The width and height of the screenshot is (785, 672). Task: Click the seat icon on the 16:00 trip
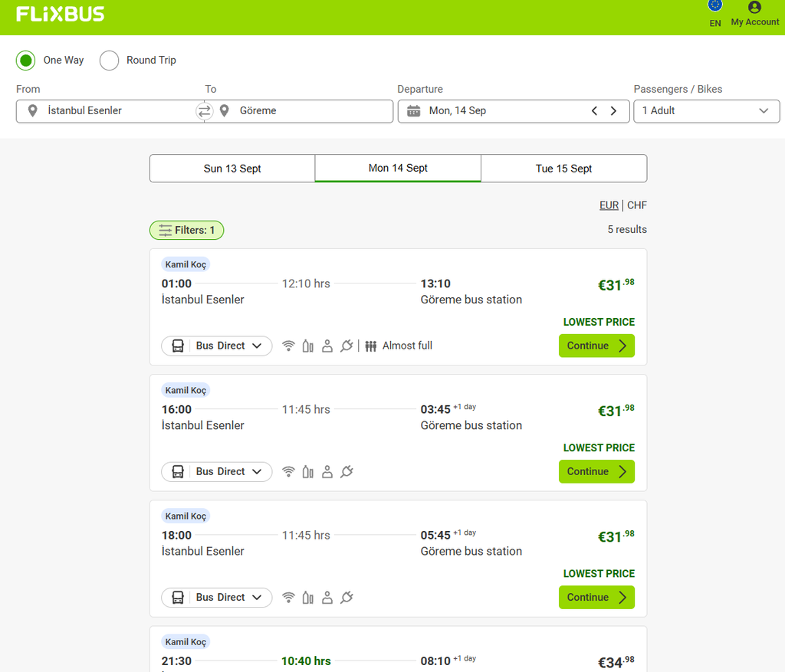coord(327,471)
